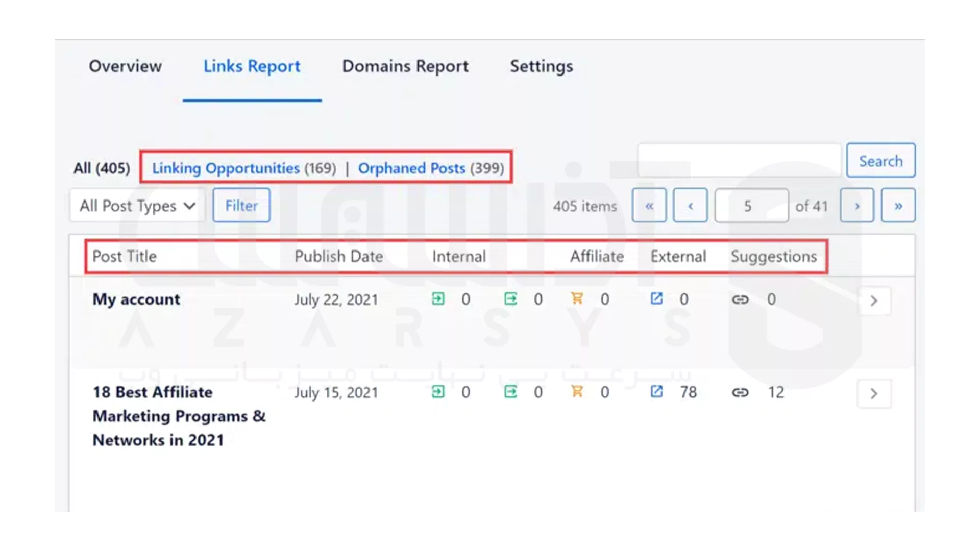Image resolution: width=980 pixels, height=551 pixels.
Task: Click inbound internal icon for 18 Best Affiliate post
Action: click(x=438, y=392)
